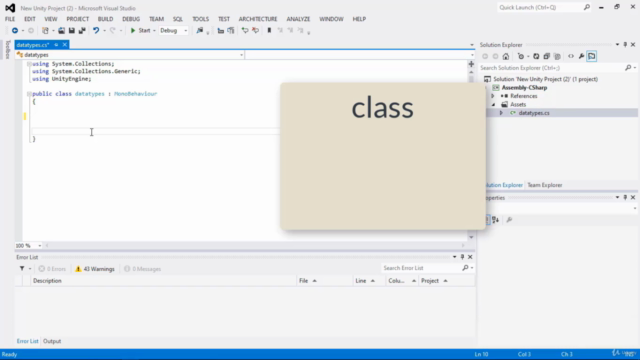The width and height of the screenshot is (640, 360).
Task: Start debugging with the green Start button
Action: (x=140, y=31)
